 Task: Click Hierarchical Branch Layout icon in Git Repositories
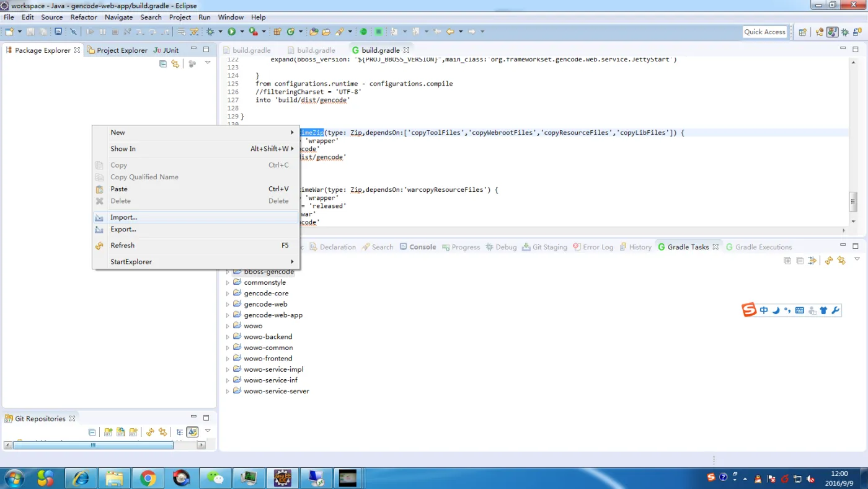(x=180, y=432)
